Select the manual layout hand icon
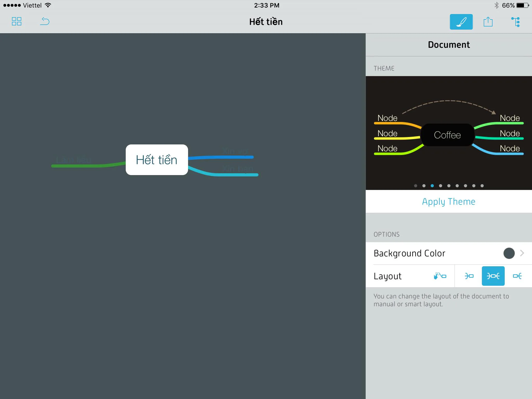532x399 pixels. pyautogui.click(x=440, y=276)
